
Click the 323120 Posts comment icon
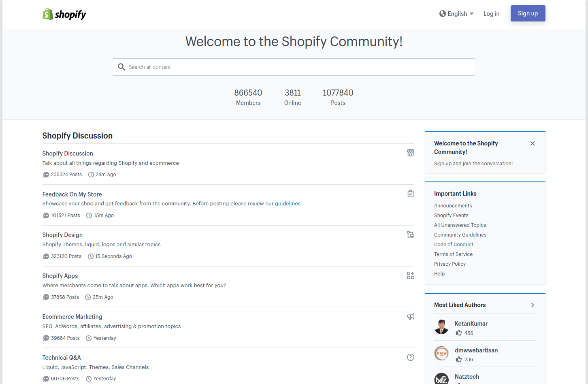tap(46, 256)
